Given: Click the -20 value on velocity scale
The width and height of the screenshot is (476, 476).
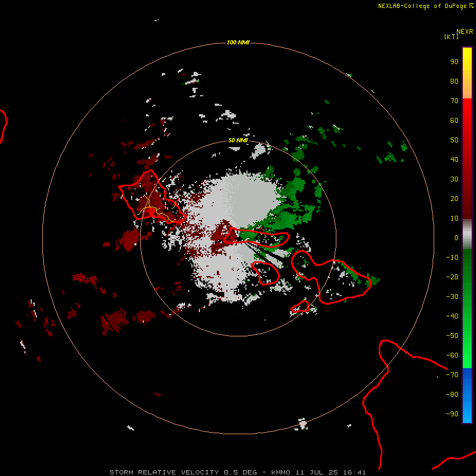Looking at the screenshot, I should (452, 277).
